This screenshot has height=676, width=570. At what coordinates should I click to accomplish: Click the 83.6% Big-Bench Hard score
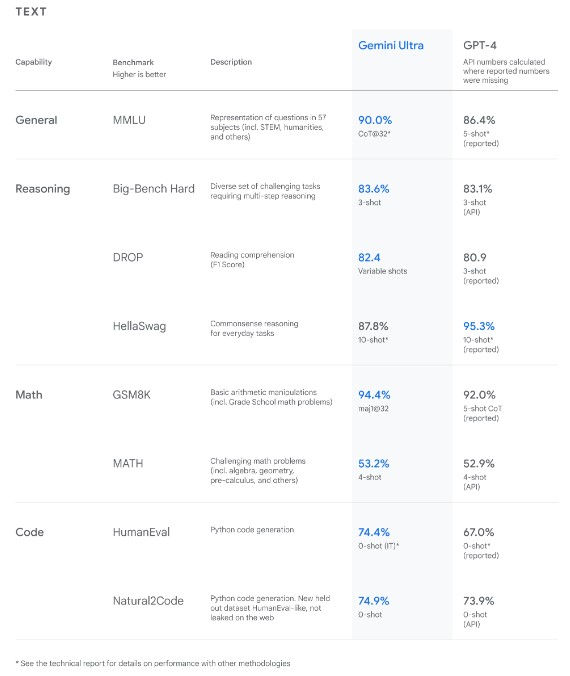pos(373,189)
